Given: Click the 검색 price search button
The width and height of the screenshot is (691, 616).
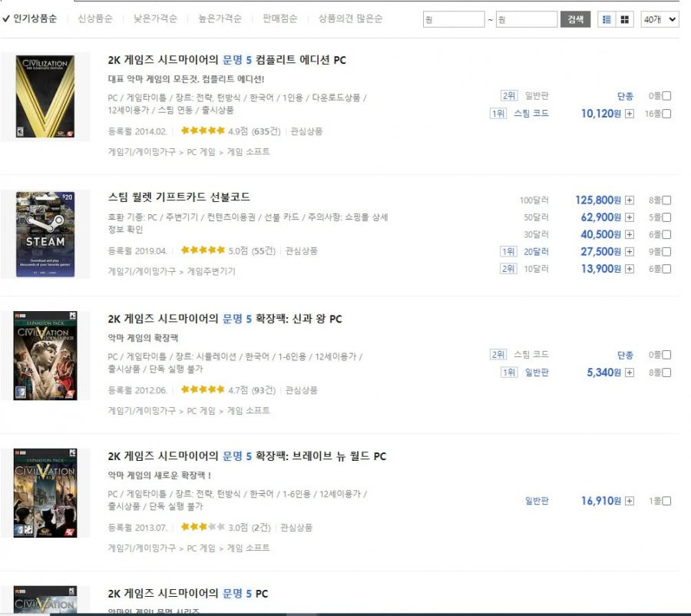Looking at the screenshot, I should click(x=575, y=19).
